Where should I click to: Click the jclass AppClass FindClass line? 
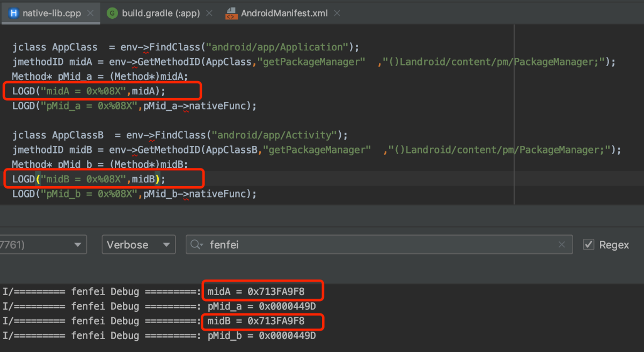(186, 47)
